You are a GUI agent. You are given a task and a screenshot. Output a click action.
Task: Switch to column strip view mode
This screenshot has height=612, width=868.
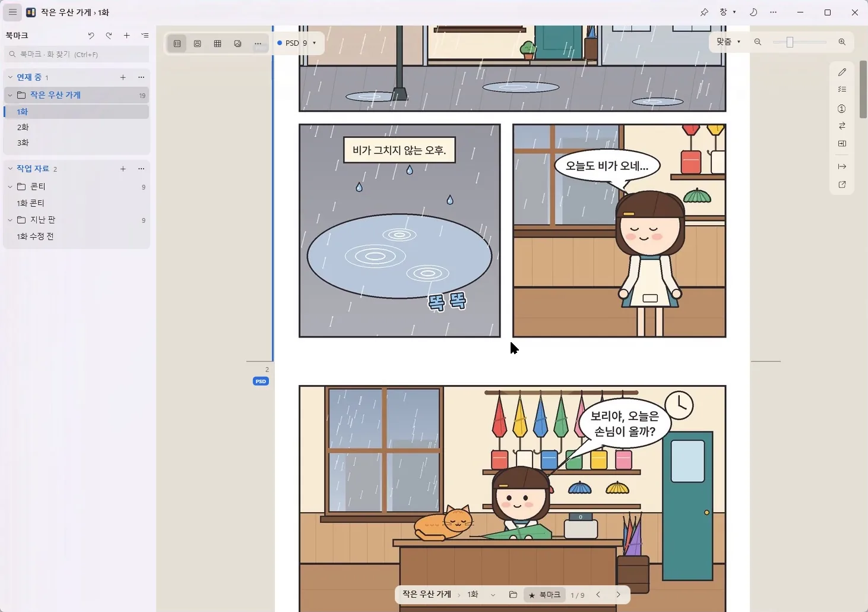point(177,43)
